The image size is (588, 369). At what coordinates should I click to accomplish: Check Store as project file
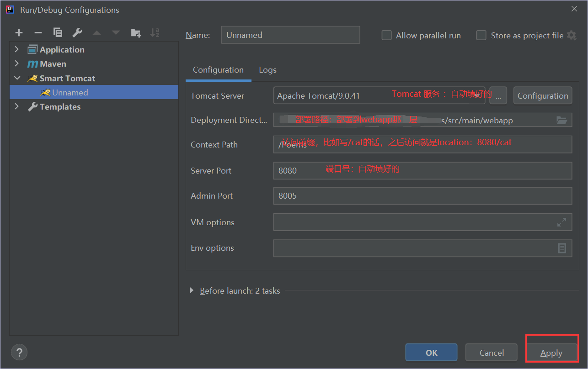coord(481,35)
